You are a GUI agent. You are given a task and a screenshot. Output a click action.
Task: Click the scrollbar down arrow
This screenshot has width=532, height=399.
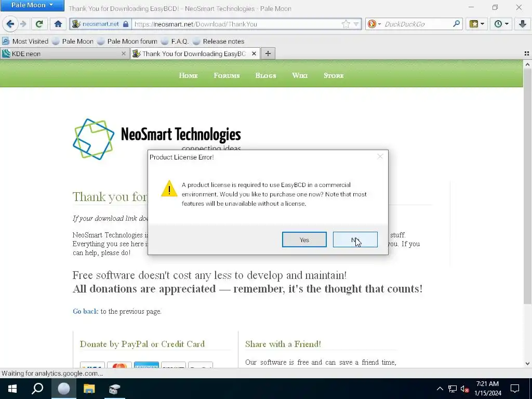[x=527, y=363]
